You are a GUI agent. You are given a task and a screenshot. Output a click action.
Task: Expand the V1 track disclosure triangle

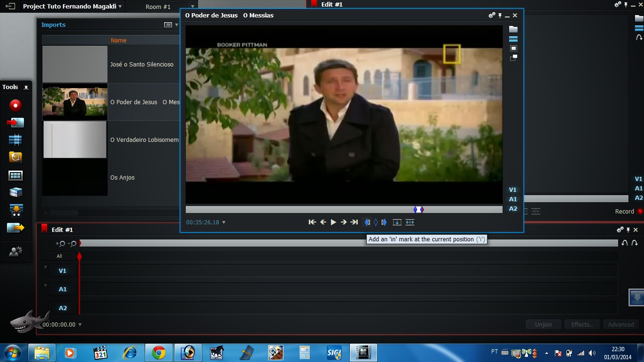[45, 267]
